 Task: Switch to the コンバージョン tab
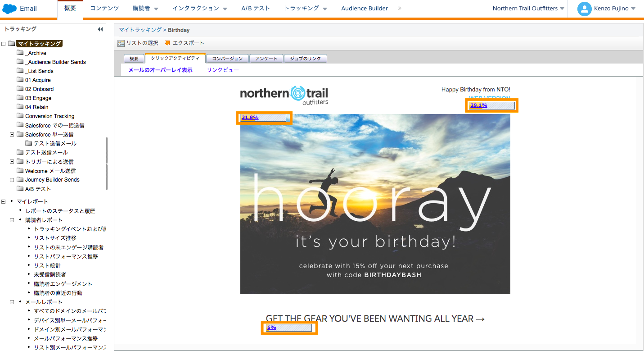click(x=227, y=59)
